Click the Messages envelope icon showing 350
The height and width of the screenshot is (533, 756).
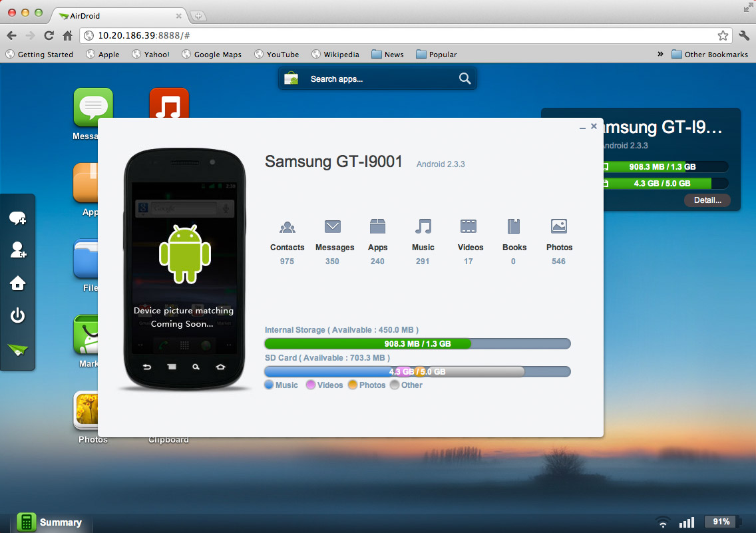(333, 227)
